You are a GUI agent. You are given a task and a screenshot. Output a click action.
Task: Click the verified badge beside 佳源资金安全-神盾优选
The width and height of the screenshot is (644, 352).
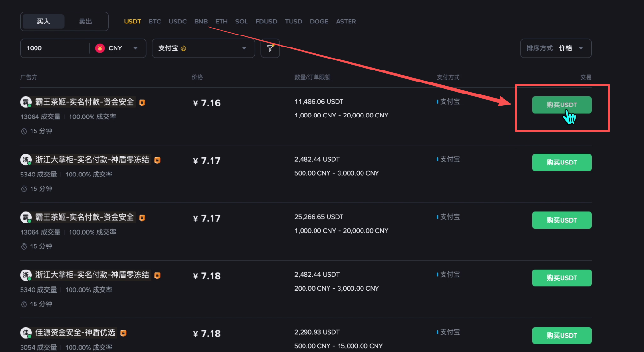tap(123, 333)
